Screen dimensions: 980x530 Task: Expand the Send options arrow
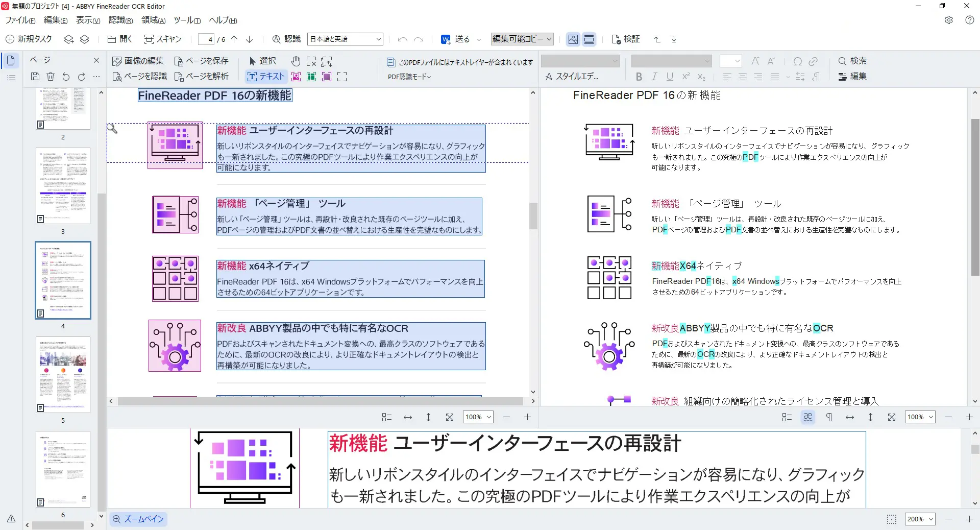click(479, 39)
